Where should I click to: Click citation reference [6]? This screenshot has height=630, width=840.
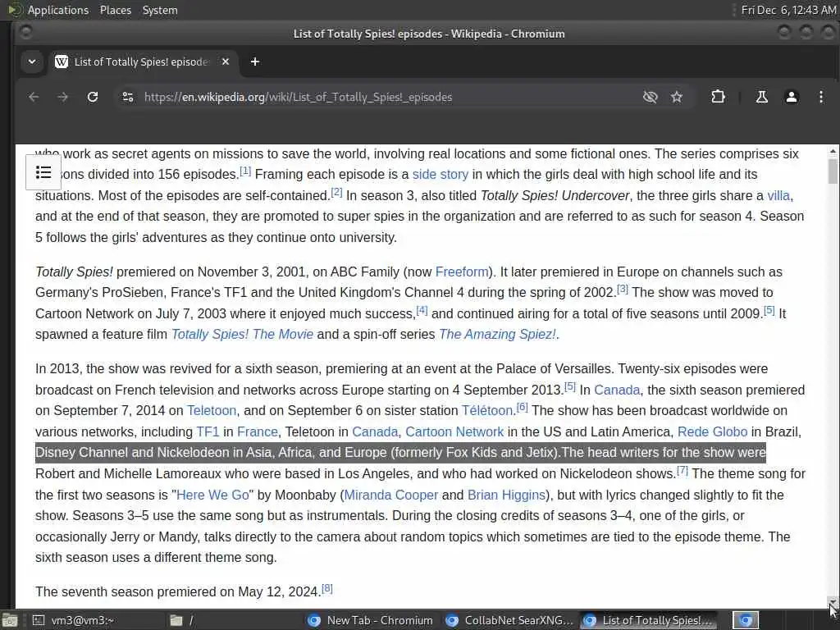523,407
